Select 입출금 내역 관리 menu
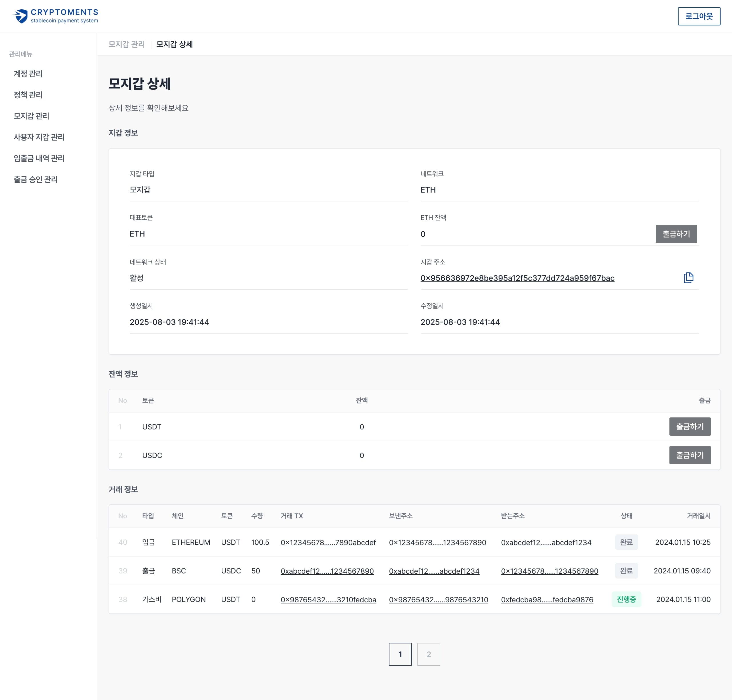Viewport: 732px width, 700px height. click(39, 158)
